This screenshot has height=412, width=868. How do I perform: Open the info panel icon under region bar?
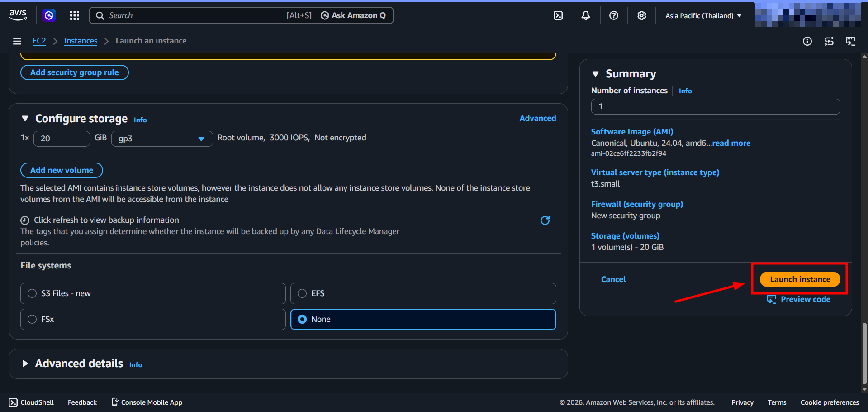pyautogui.click(x=807, y=41)
